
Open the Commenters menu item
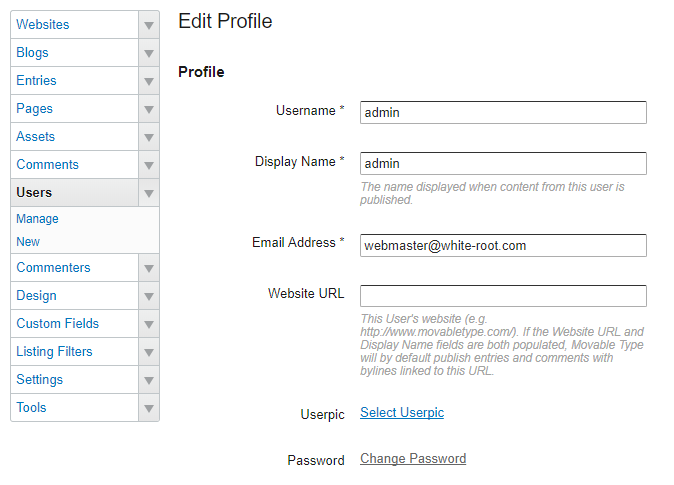pyautogui.click(x=53, y=268)
